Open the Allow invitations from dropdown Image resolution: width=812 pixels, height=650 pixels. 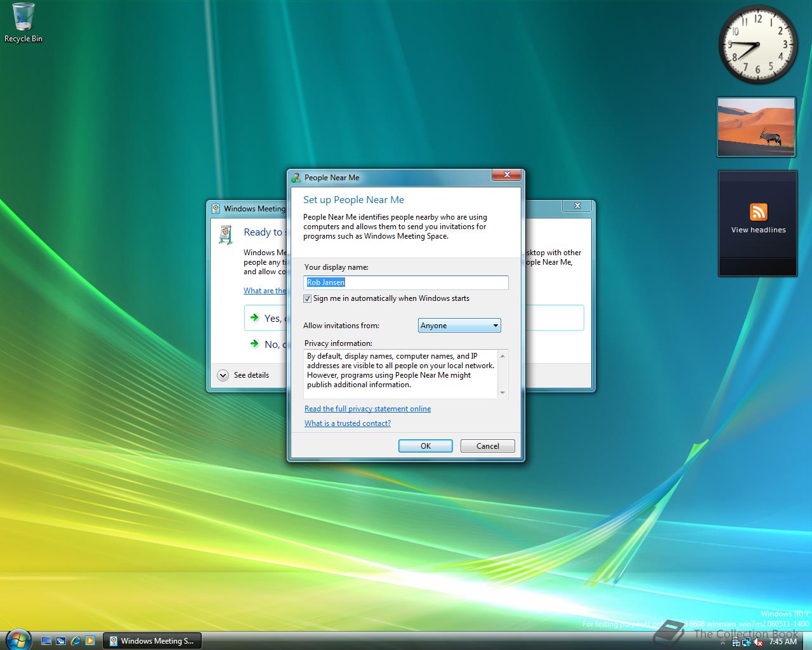tap(459, 326)
